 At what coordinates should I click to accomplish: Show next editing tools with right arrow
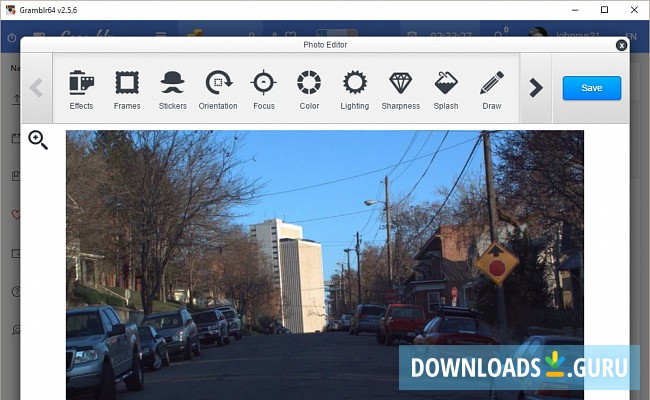(x=536, y=88)
